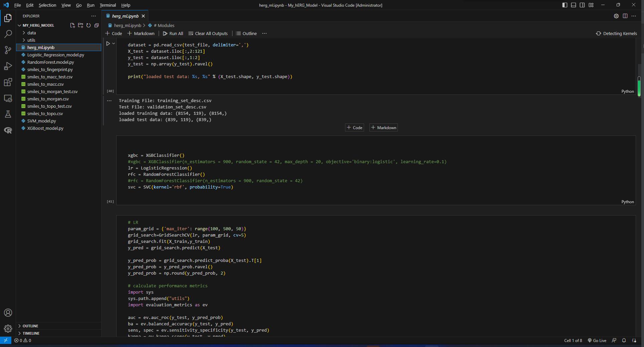Viewport: 644px width, 347px height.
Task: Open the Edit menu
Action: coord(30,5)
